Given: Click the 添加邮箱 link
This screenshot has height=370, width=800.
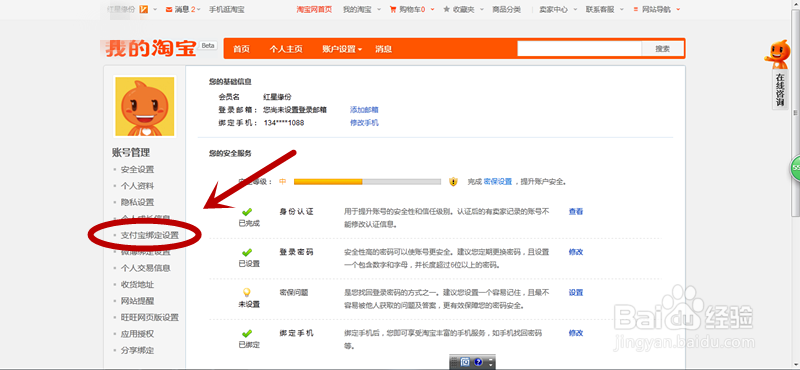Looking at the screenshot, I should pyautogui.click(x=364, y=110).
